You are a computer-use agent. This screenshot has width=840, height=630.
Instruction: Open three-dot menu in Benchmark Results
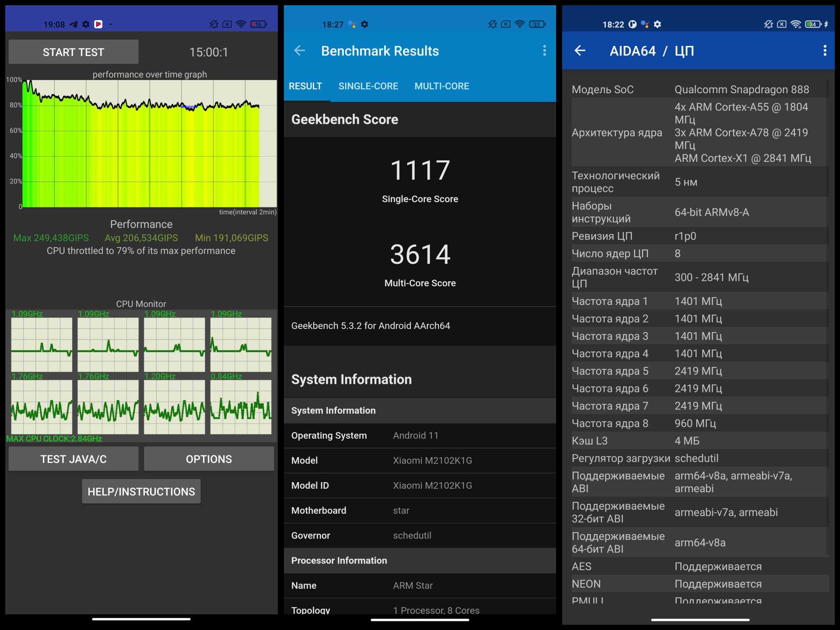click(544, 51)
